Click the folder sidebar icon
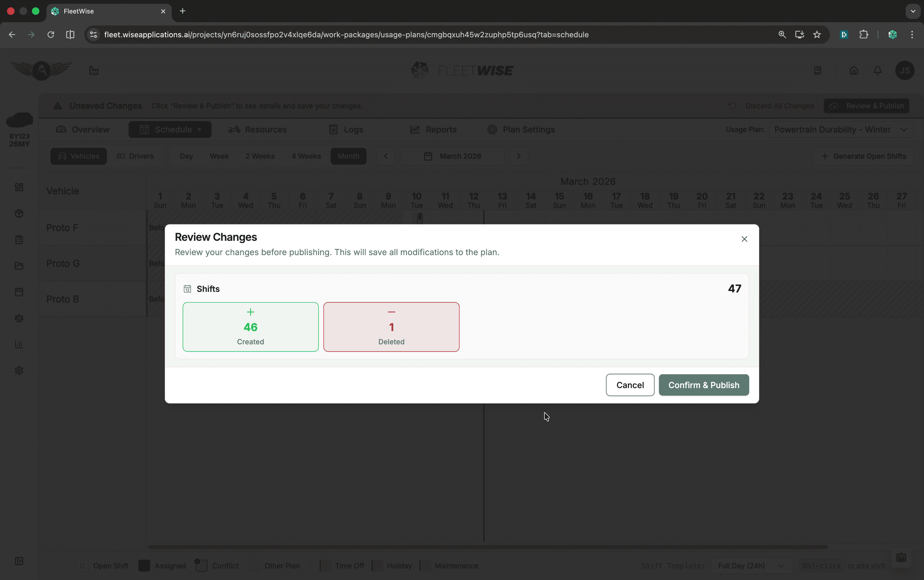Screen dimensions: 924x580 pos(19,266)
